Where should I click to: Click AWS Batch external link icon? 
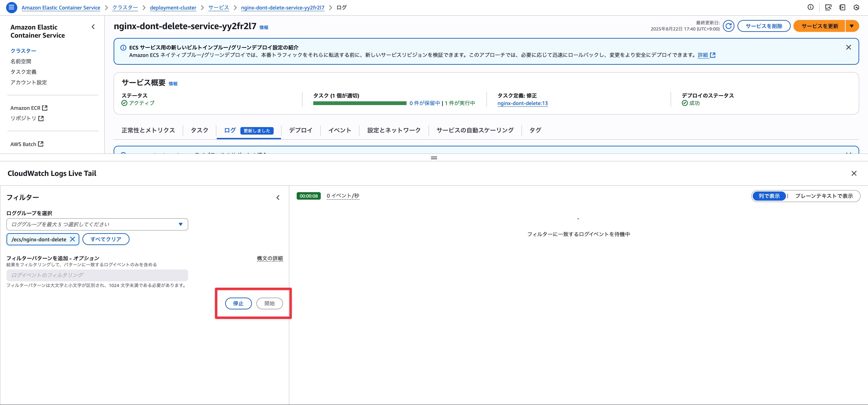tap(41, 144)
